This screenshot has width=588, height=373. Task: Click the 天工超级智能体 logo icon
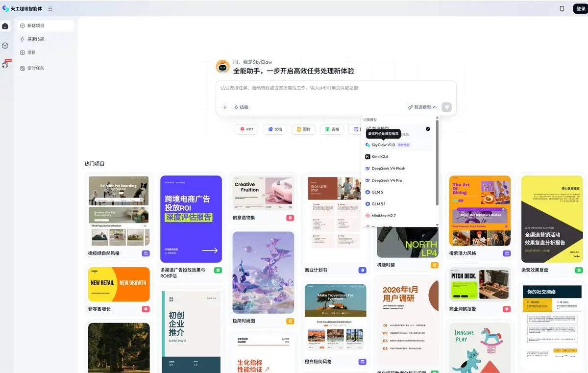coord(5,8)
